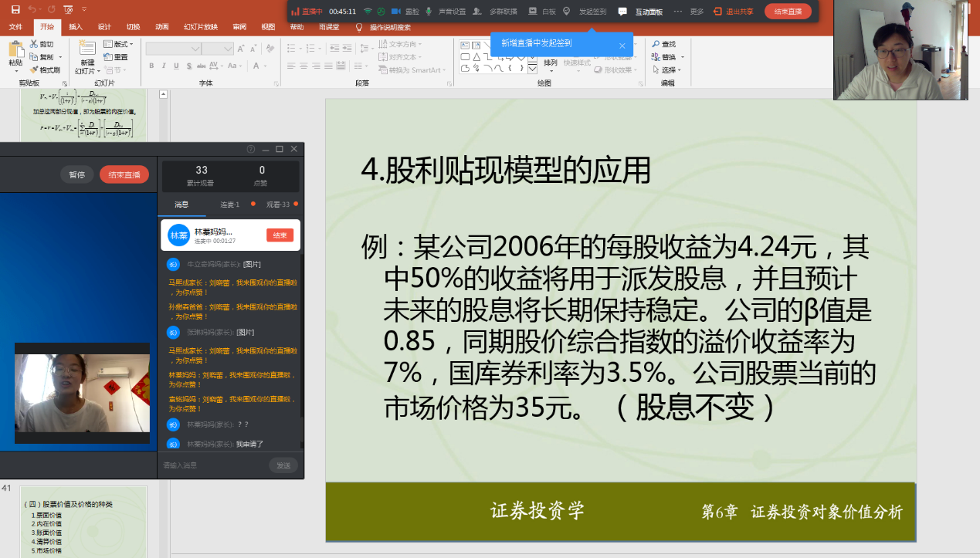Screen dimensions: 980x558
Task: Click the microphone icon in the live toolbar
Action: (x=429, y=12)
